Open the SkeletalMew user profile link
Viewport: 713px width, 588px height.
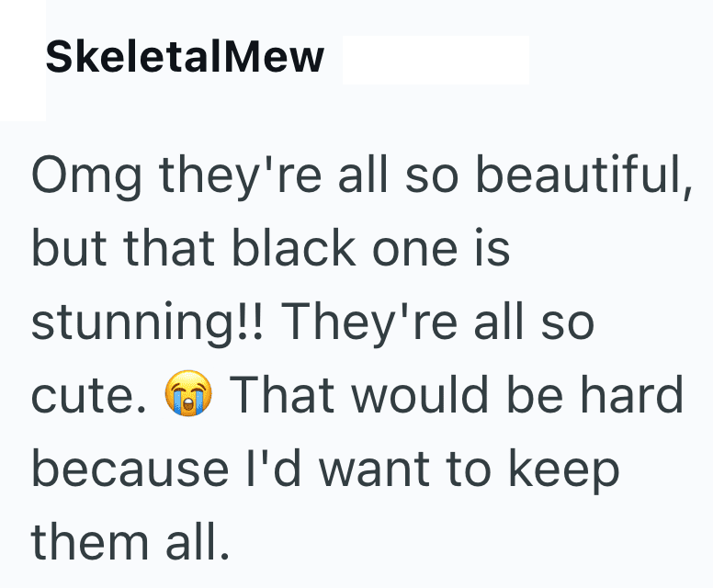point(185,59)
